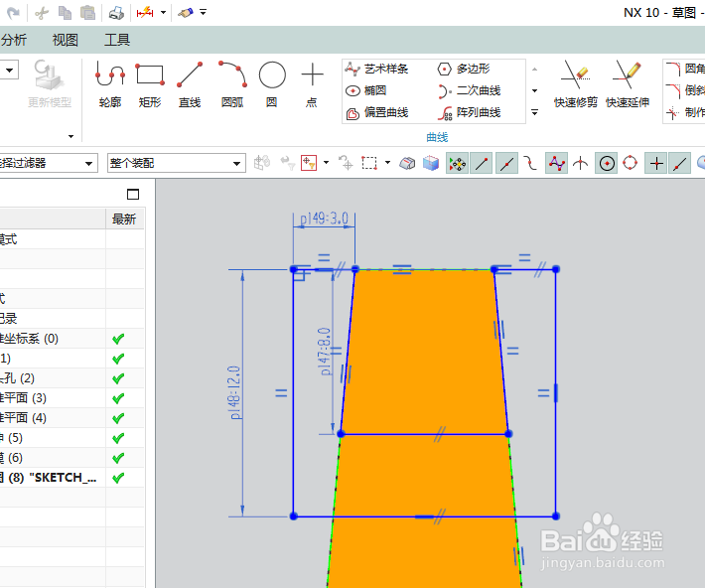Open the 分析 menu tab
Screen dimensions: 705x588
[x=14, y=40]
